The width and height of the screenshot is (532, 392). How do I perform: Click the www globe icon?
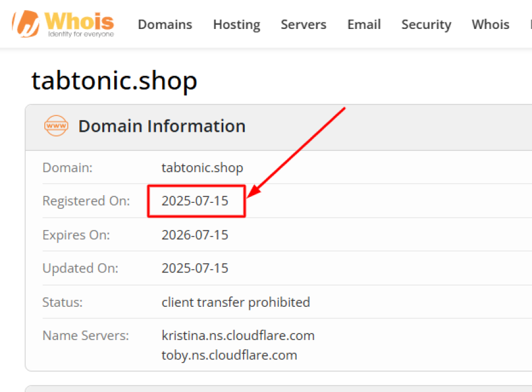[x=56, y=126]
